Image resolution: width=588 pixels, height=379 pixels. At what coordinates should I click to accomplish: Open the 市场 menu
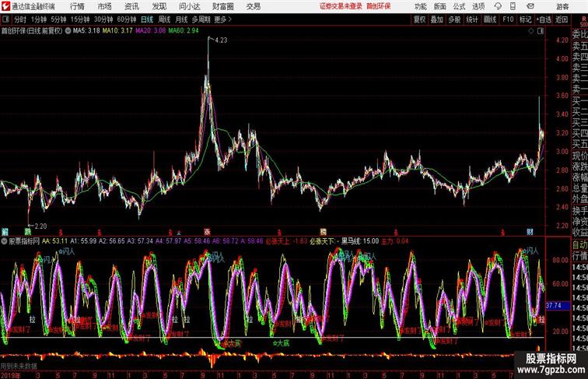[x=105, y=6]
